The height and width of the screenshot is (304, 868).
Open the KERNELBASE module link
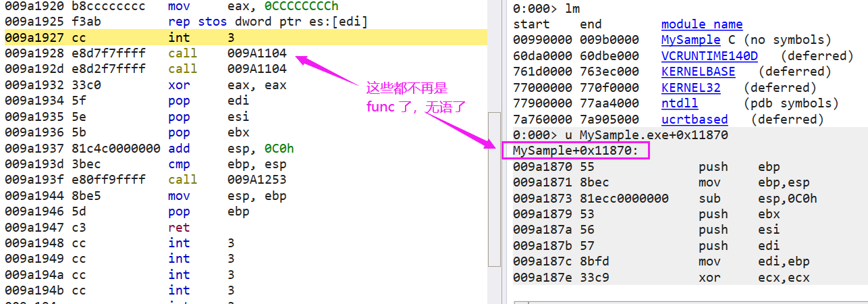698,72
